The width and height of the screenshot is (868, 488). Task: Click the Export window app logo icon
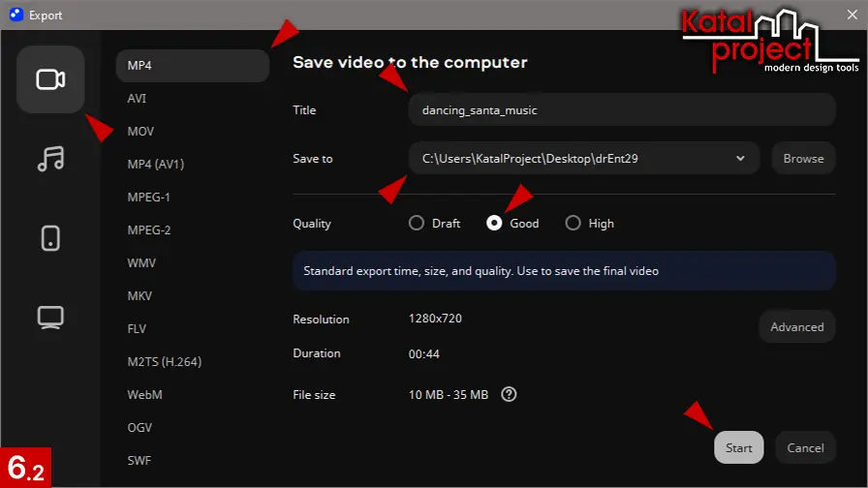pos(15,15)
